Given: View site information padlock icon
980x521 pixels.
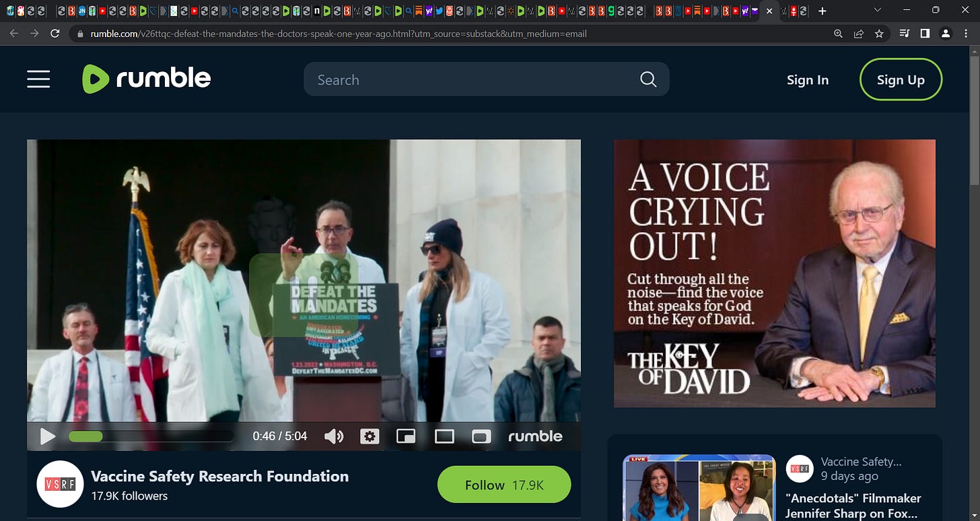Looking at the screenshot, I should (81, 34).
